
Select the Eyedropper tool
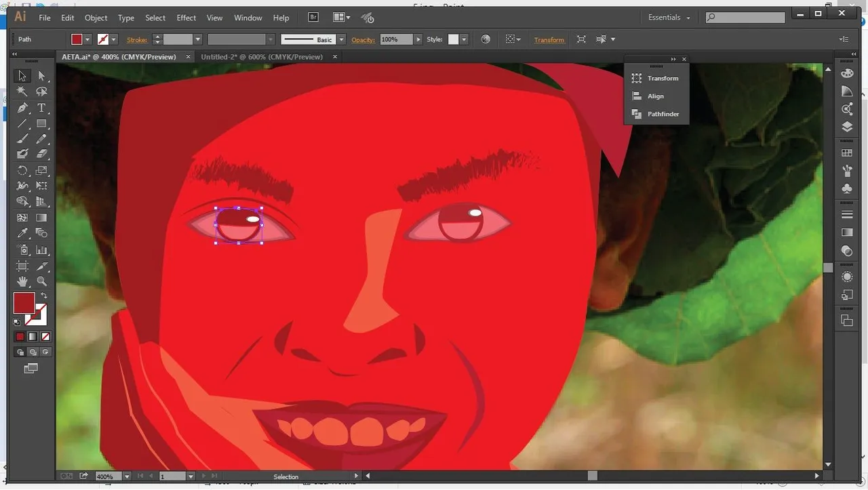(x=22, y=233)
